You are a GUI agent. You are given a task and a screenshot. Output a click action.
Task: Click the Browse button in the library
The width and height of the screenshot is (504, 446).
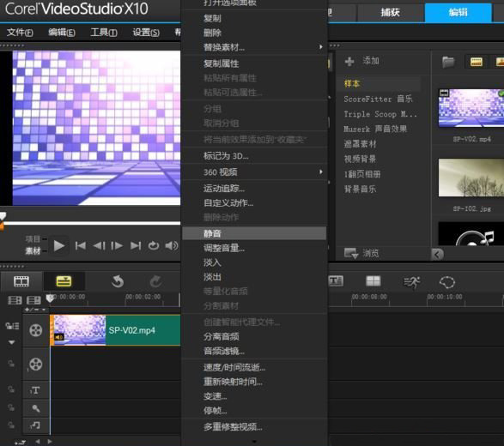362,253
